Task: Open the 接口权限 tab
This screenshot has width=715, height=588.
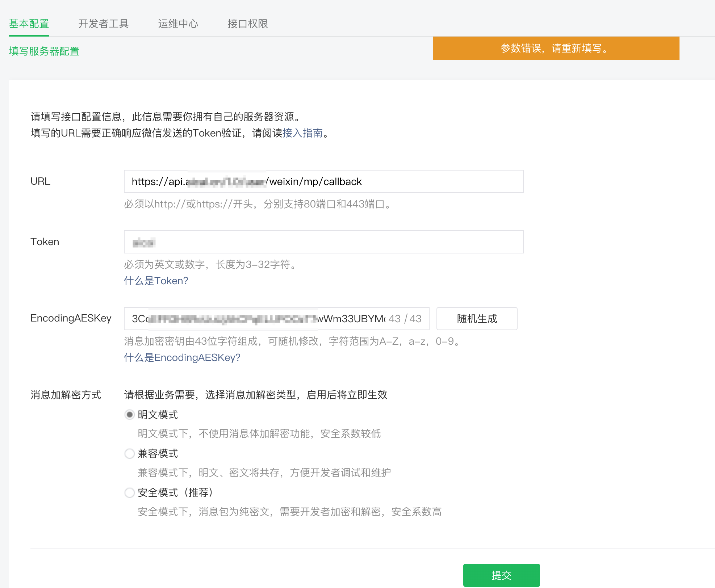Action: (x=247, y=24)
